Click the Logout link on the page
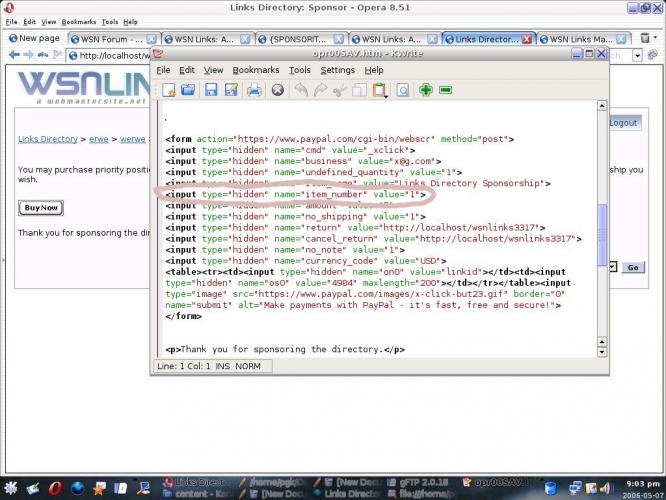This screenshot has height=500, width=666. [x=623, y=122]
